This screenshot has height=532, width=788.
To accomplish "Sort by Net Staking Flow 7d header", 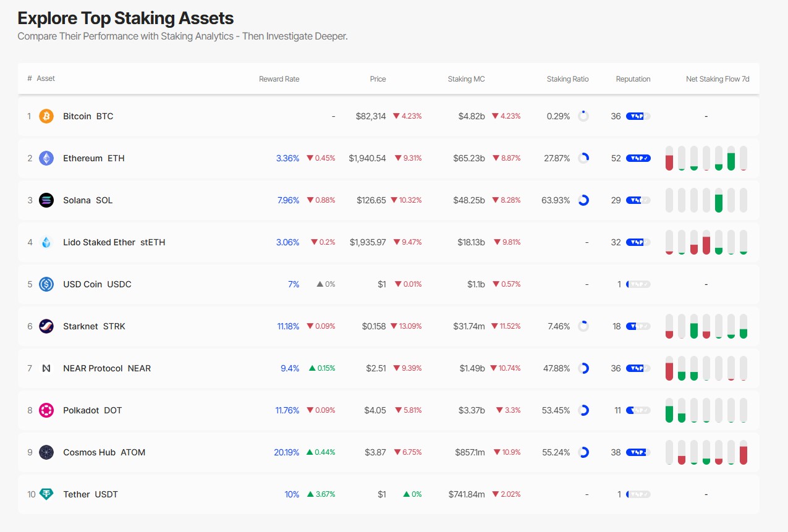I will [718, 79].
